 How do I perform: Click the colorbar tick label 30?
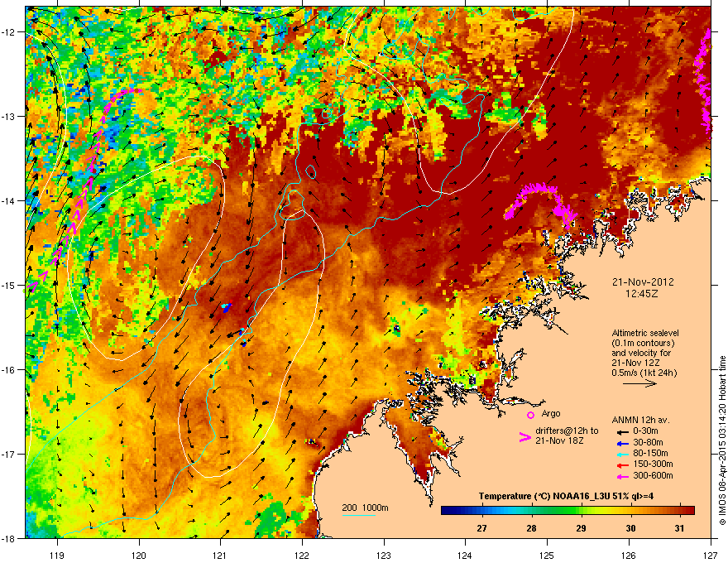coord(630,528)
